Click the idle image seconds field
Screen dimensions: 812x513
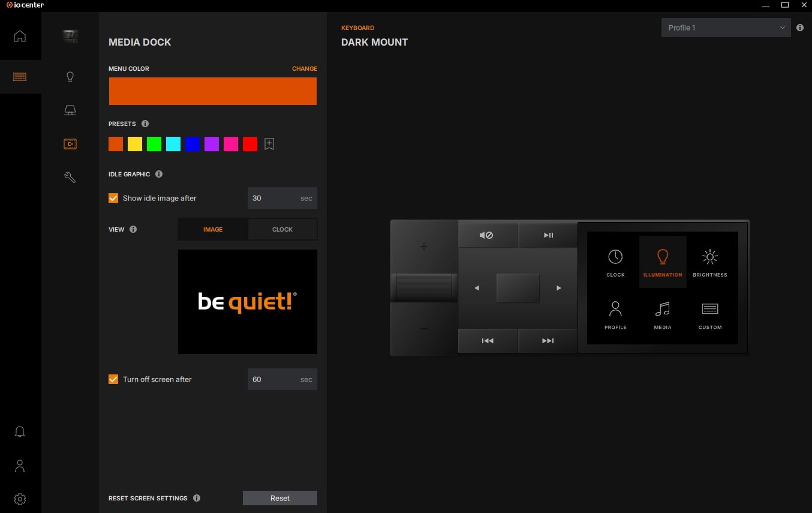point(273,198)
